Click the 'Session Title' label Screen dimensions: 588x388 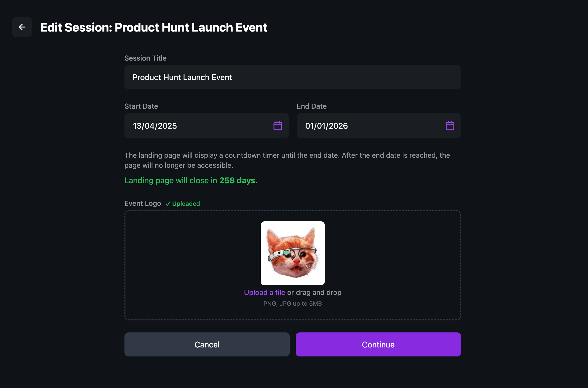(145, 58)
